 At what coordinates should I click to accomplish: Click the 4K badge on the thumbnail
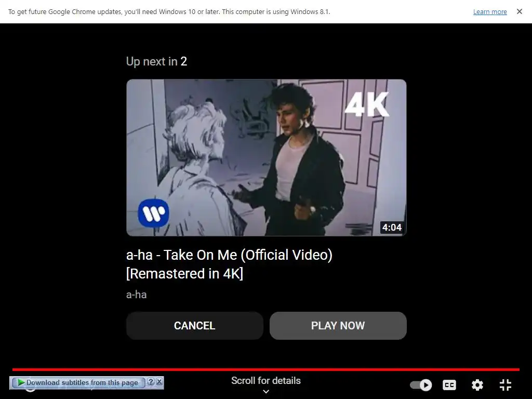point(366,104)
